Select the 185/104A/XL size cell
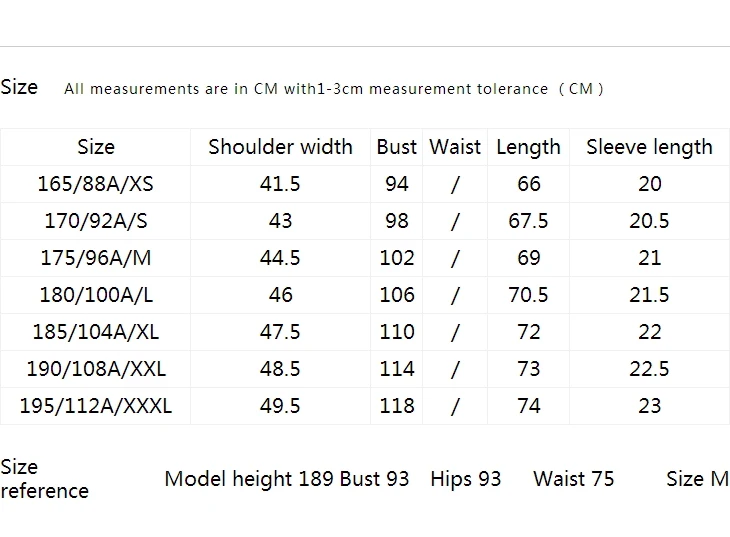730x537 pixels. point(95,332)
